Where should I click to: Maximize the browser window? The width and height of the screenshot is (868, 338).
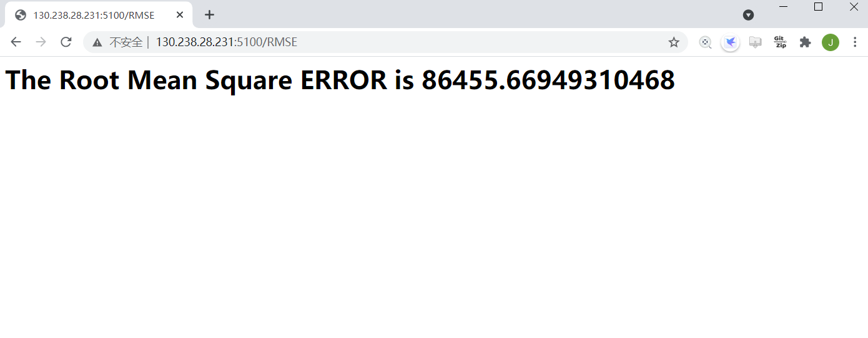pos(818,7)
